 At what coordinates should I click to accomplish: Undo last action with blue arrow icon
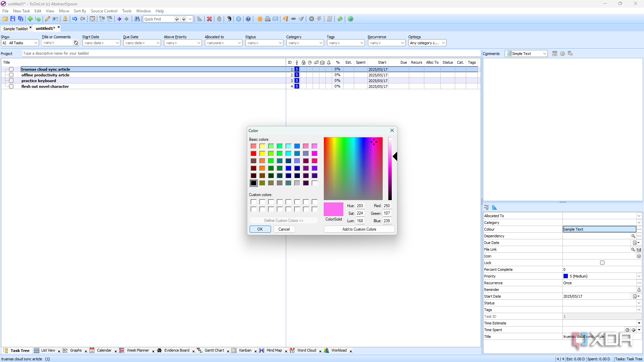pyautogui.click(x=74, y=19)
